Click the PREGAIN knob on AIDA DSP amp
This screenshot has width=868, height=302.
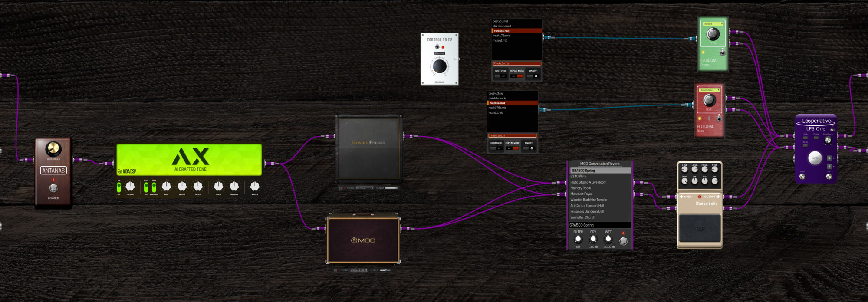click(x=130, y=186)
